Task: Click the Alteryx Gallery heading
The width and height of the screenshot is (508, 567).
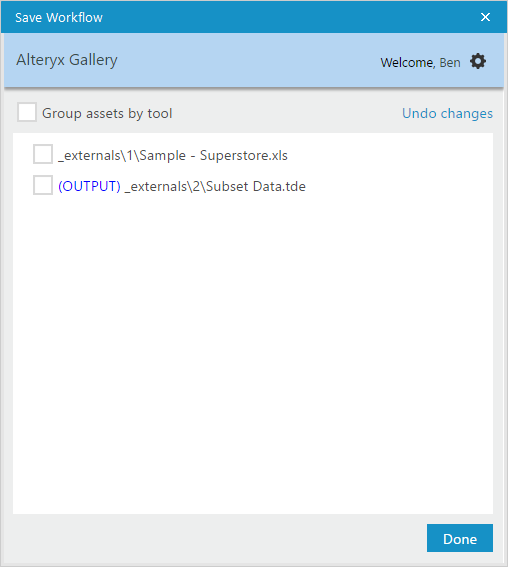Action: point(67,60)
